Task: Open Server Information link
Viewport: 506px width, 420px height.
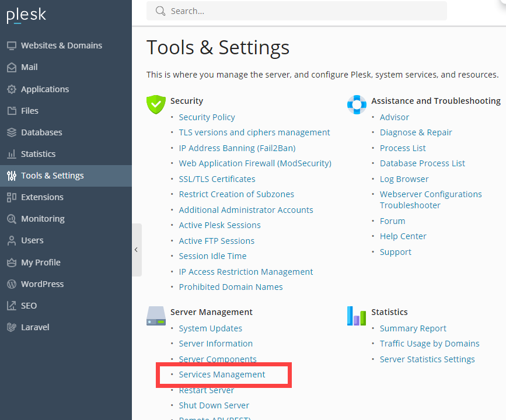Action: tap(216, 344)
